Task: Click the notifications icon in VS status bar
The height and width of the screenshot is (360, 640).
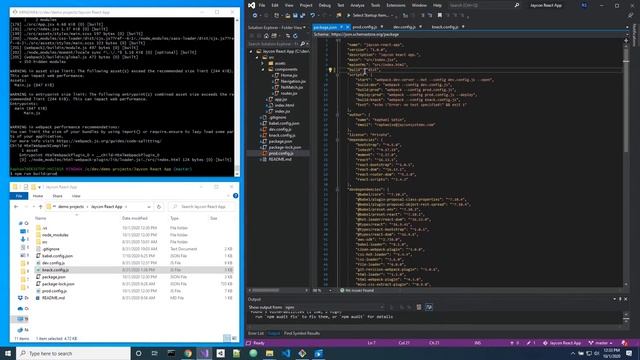Action: point(624,343)
